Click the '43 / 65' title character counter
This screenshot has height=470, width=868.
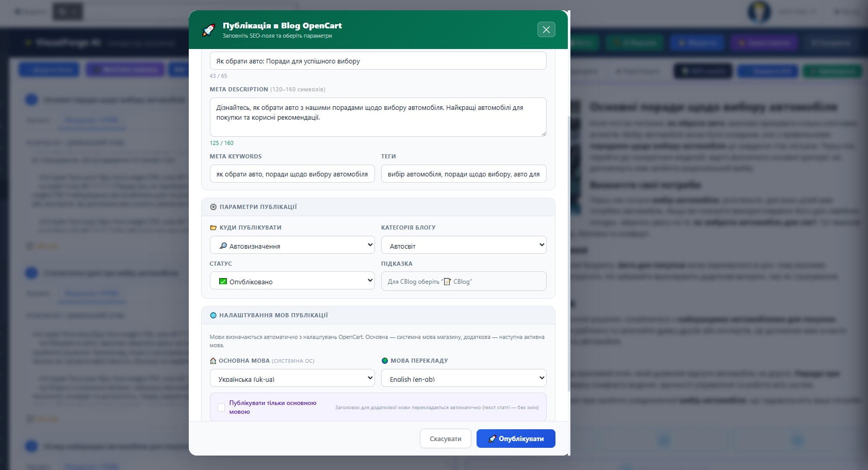coord(218,76)
